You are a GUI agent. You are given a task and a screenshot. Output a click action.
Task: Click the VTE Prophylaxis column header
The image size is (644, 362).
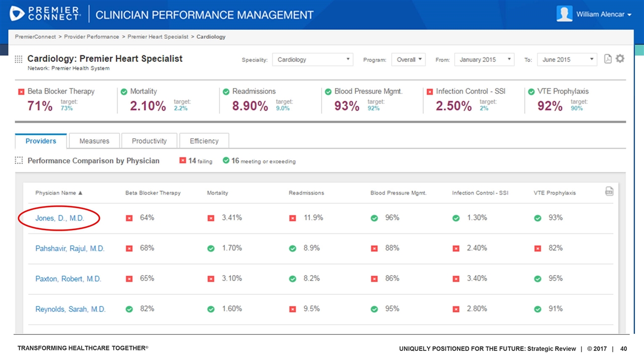555,193
